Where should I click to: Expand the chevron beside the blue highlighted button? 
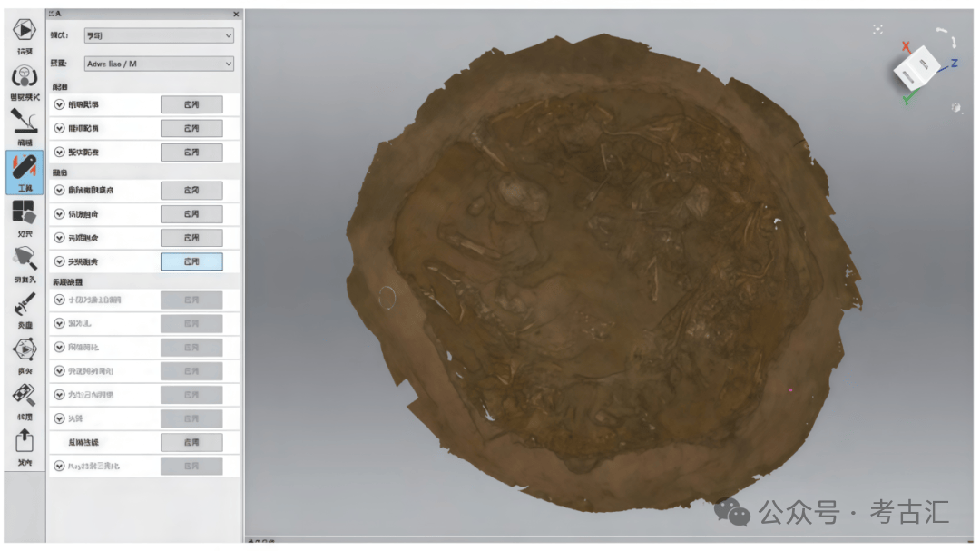(x=60, y=261)
